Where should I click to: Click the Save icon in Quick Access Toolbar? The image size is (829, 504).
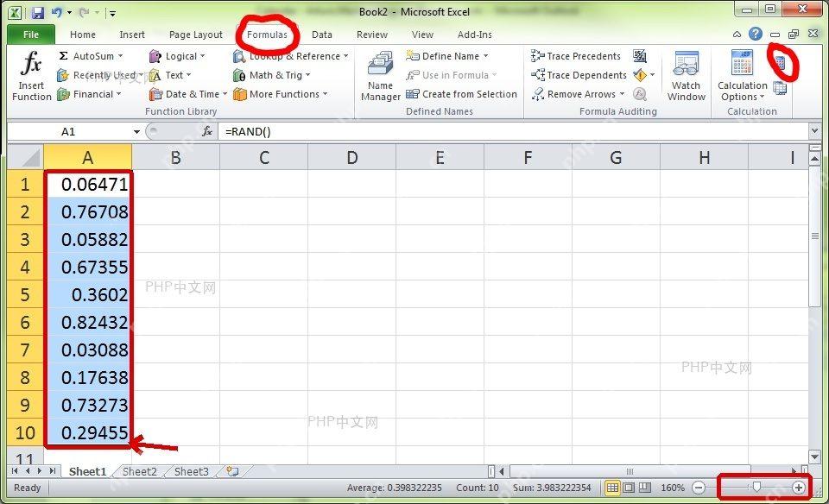click(37, 12)
